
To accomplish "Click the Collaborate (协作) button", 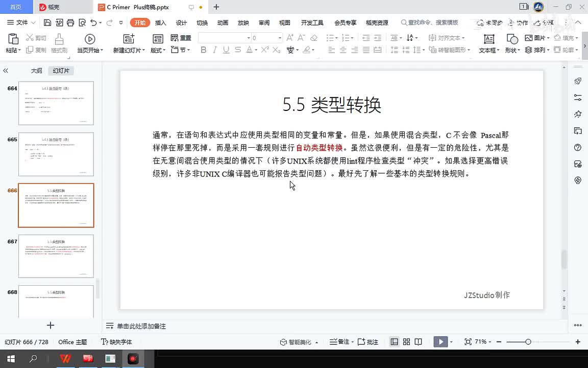I will click(518, 22).
